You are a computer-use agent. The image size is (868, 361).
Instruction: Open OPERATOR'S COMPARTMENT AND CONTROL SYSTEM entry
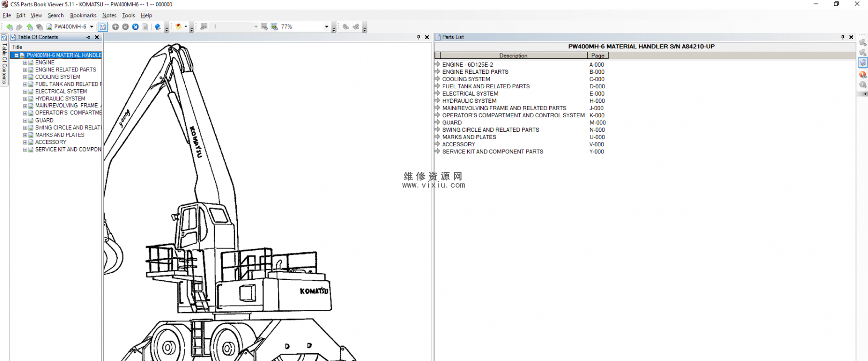514,115
